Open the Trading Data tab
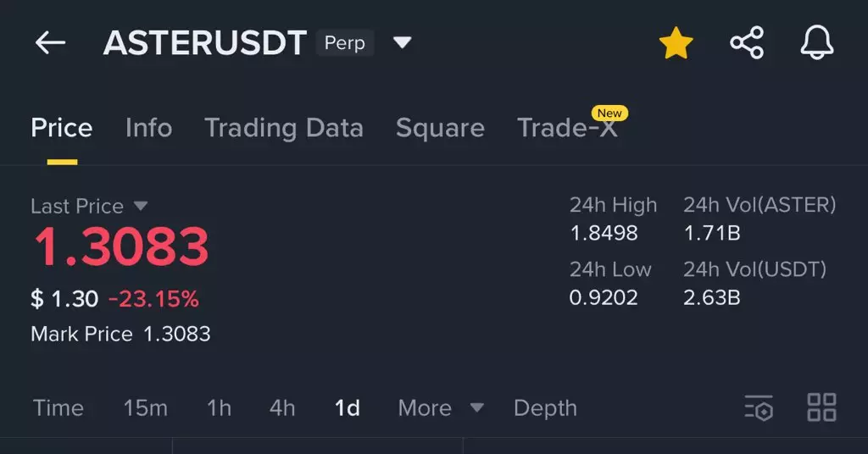 pos(284,128)
